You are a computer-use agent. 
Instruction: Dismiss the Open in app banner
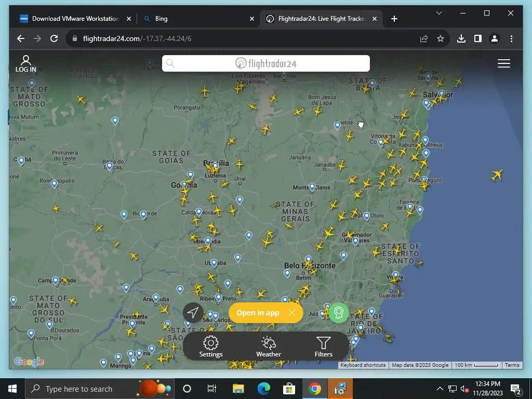pos(292,313)
